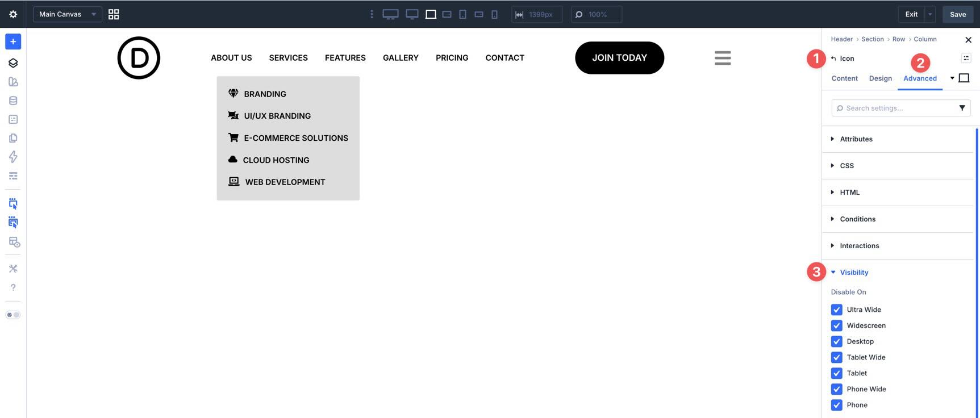This screenshot has width=980, height=418.
Task: Switch to the widescreen monitor view icon
Action: coord(412,14)
